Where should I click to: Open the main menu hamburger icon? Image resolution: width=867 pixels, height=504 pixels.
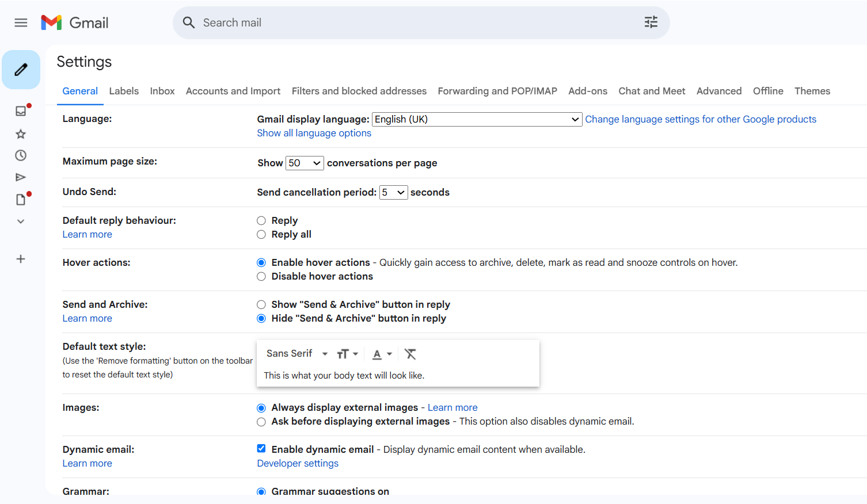coord(21,22)
